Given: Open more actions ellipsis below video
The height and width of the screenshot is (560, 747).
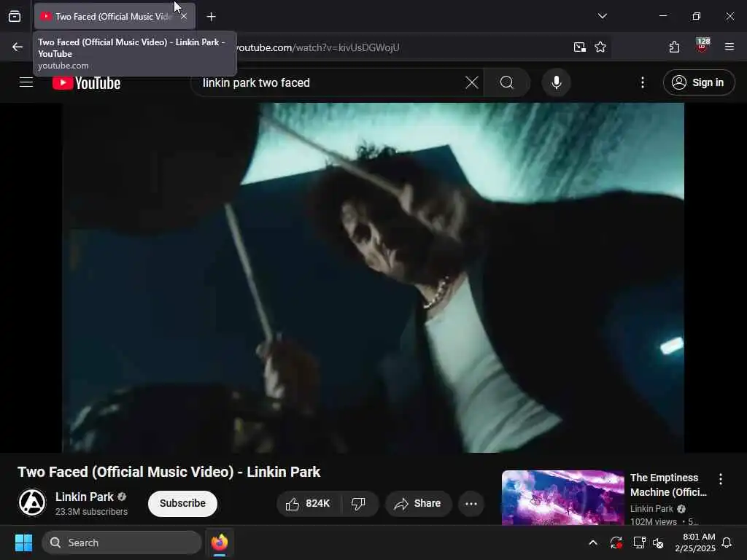Looking at the screenshot, I should click(471, 503).
